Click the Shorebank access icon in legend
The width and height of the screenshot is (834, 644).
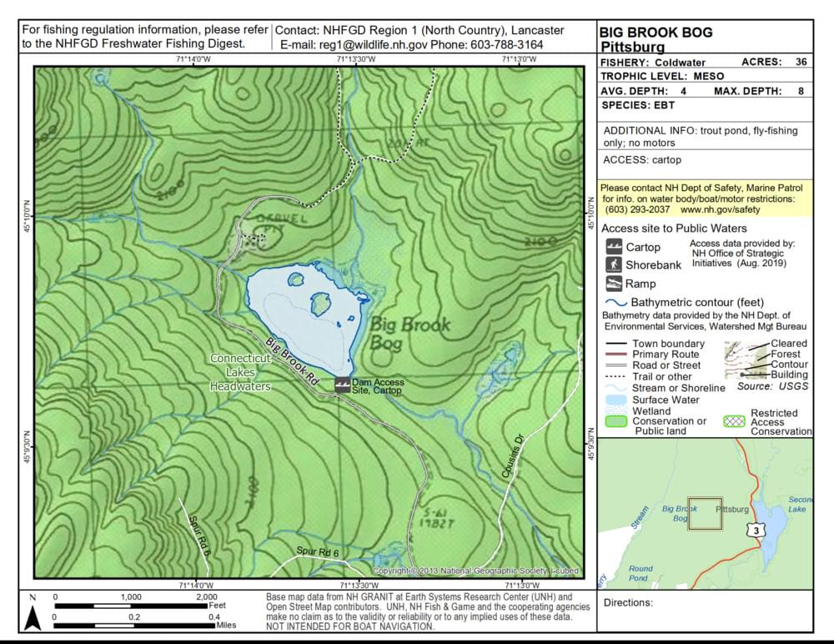(x=613, y=264)
